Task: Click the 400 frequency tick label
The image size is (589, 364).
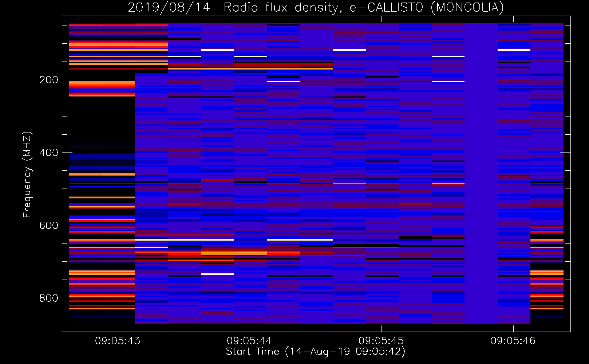Action: point(49,153)
